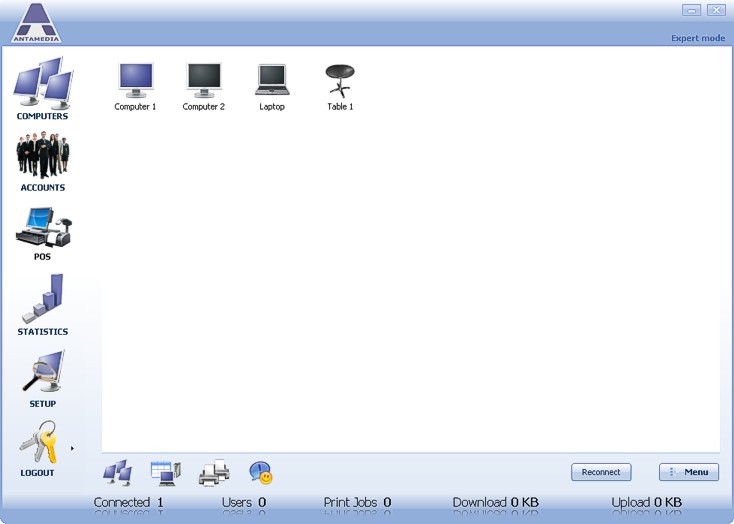
Task: Open the printers icon in bottom toolbar
Action: 214,472
